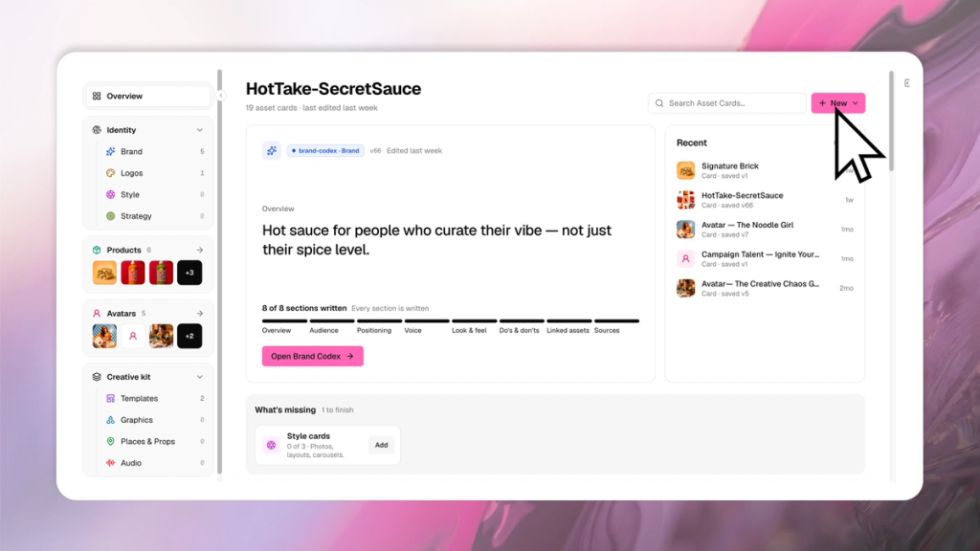Click the main page vertical scrollbar
This screenshot has width=980, height=551.
coord(891,121)
